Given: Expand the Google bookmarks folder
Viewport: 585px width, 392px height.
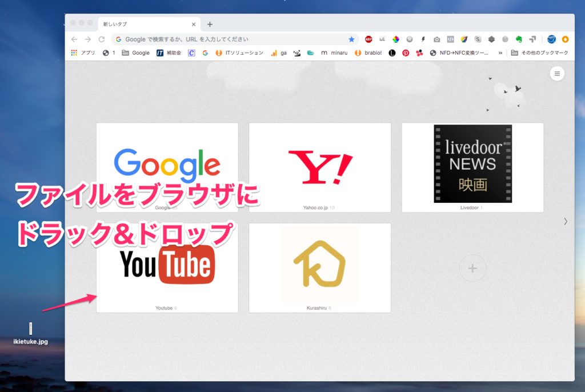Looking at the screenshot, I should pos(136,53).
